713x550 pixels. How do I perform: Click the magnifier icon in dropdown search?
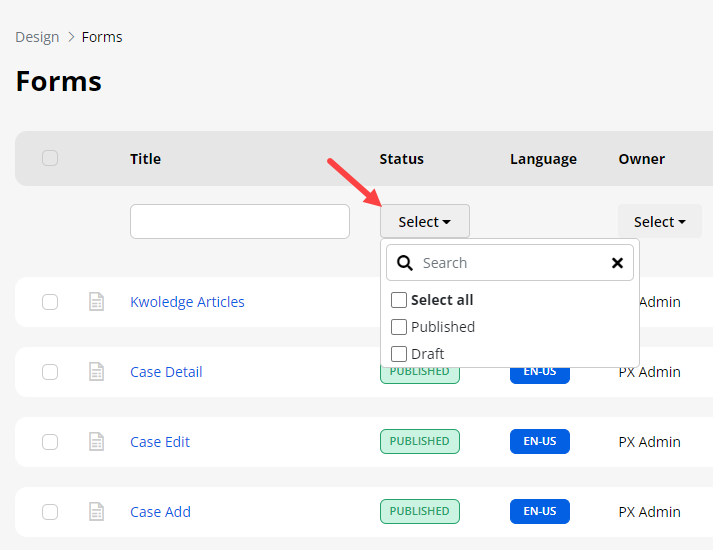(x=405, y=263)
